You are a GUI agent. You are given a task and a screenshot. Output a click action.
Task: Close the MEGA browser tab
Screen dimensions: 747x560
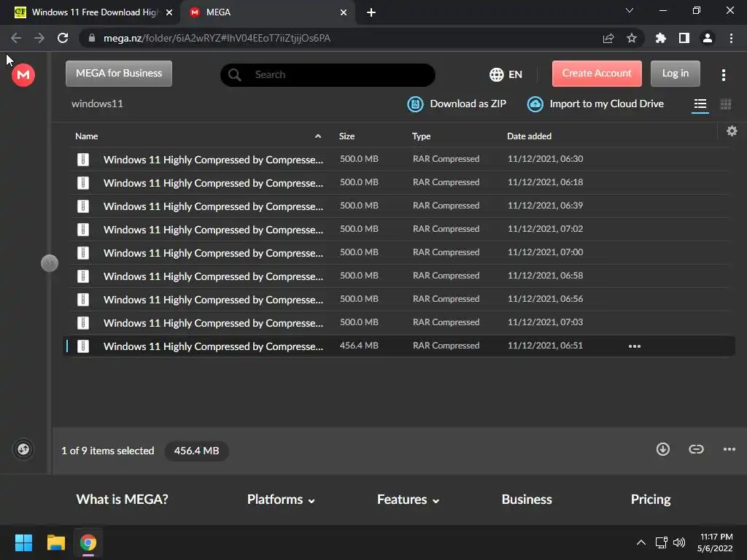pos(344,12)
